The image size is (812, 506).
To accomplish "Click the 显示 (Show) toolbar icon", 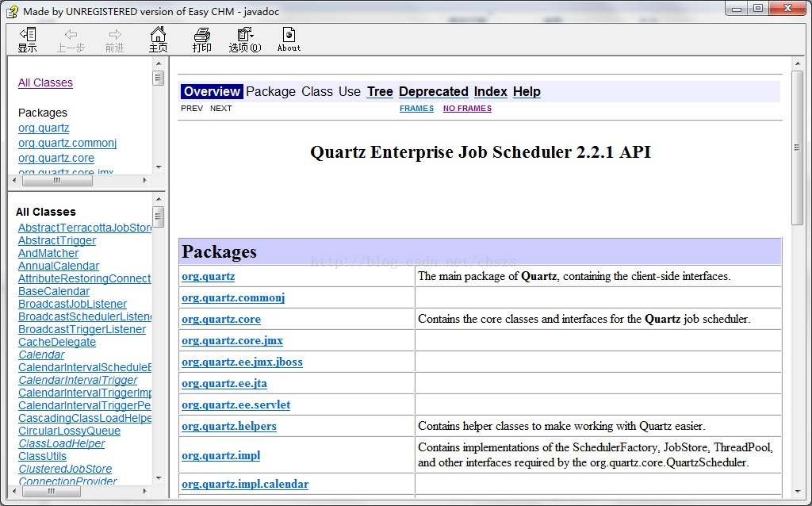I will (x=28, y=40).
